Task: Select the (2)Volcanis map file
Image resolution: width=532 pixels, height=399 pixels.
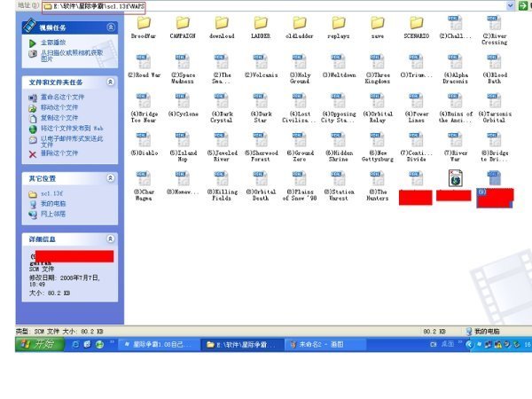Action: [x=261, y=66]
